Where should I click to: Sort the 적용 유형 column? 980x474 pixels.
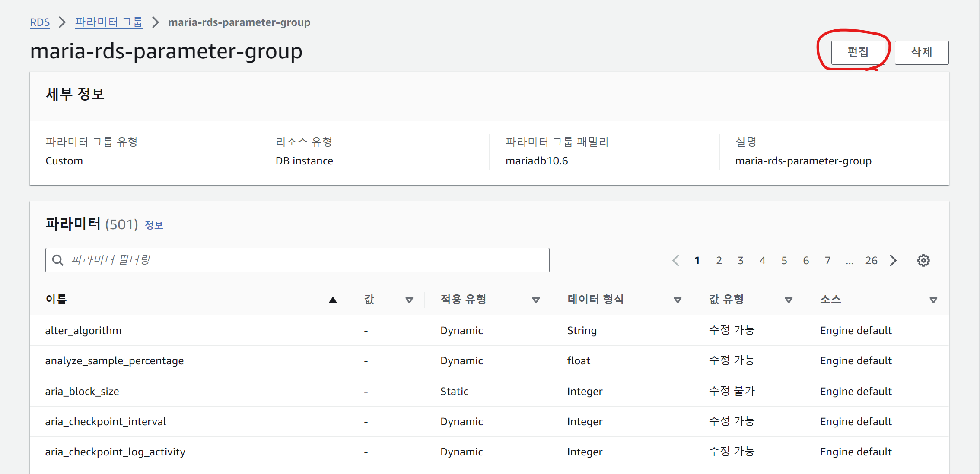pyautogui.click(x=536, y=300)
